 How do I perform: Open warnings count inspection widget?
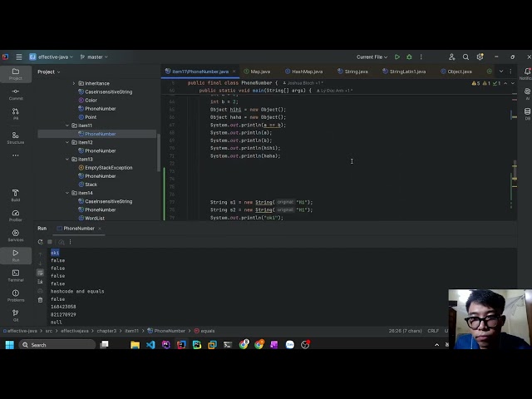pos(486,83)
